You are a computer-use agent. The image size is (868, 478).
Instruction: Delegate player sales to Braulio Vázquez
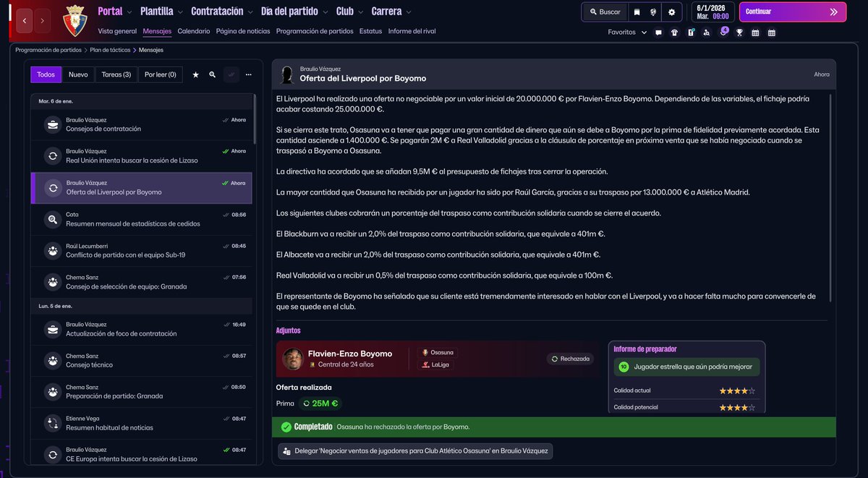(x=415, y=451)
